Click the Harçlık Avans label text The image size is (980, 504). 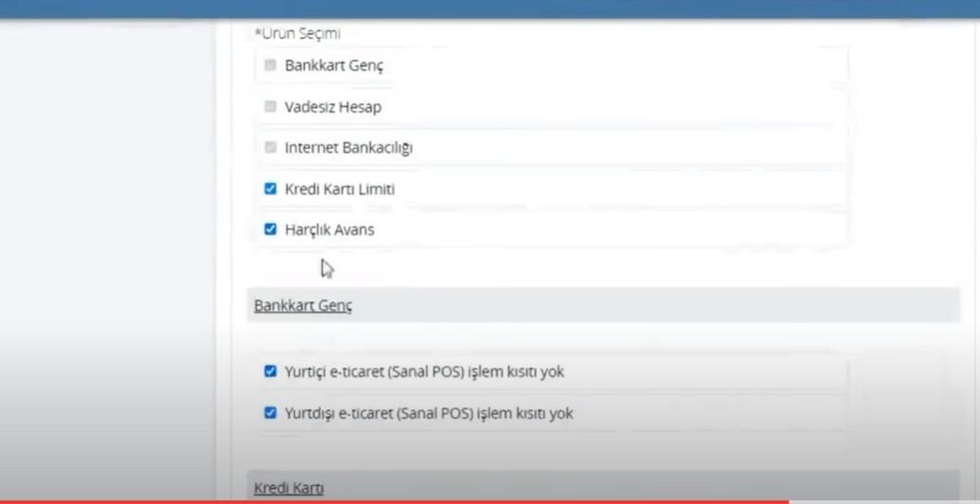coord(330,229)
